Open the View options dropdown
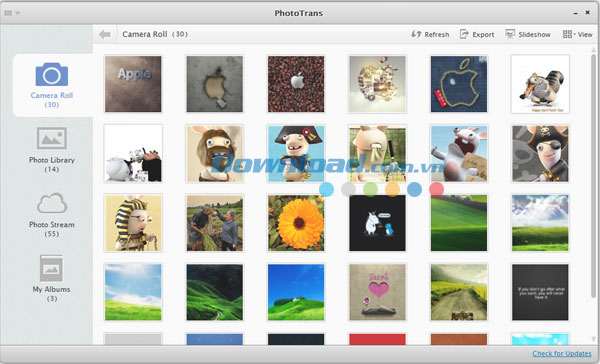Screen dimensions: 600x364 [577, 34]
